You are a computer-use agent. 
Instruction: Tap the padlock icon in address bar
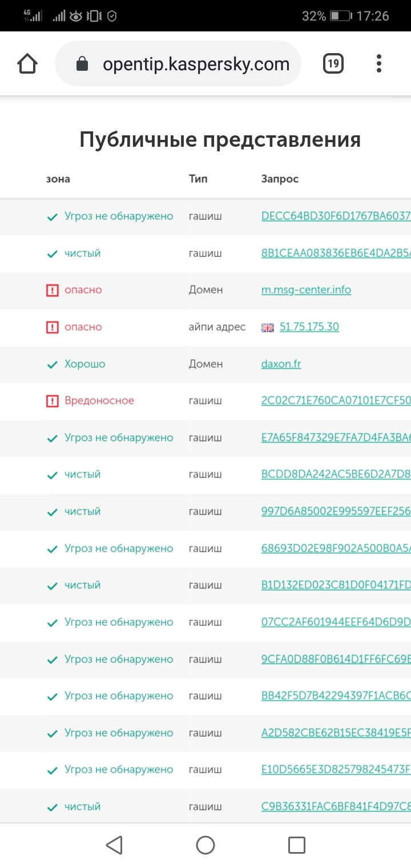tap(82, 64)
